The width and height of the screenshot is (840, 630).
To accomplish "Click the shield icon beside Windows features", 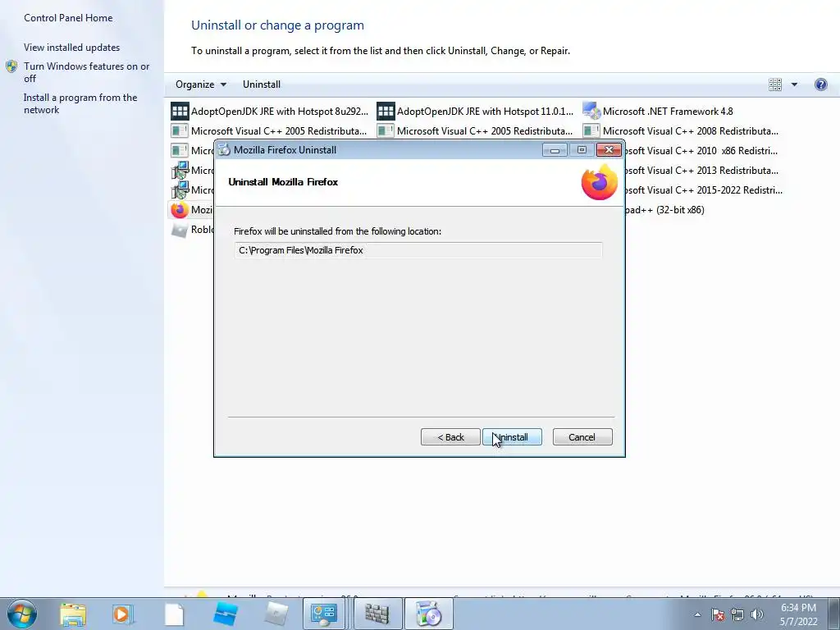I will tap(11, 66).
